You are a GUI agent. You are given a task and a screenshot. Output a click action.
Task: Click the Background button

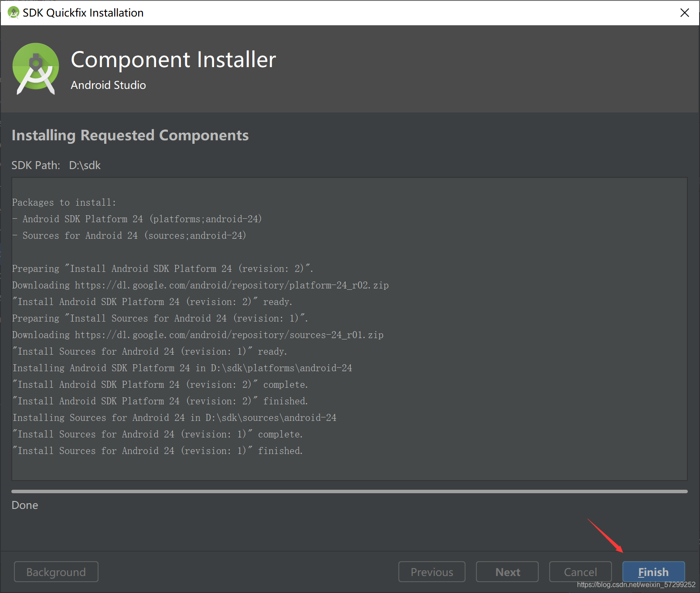point(56,572)
